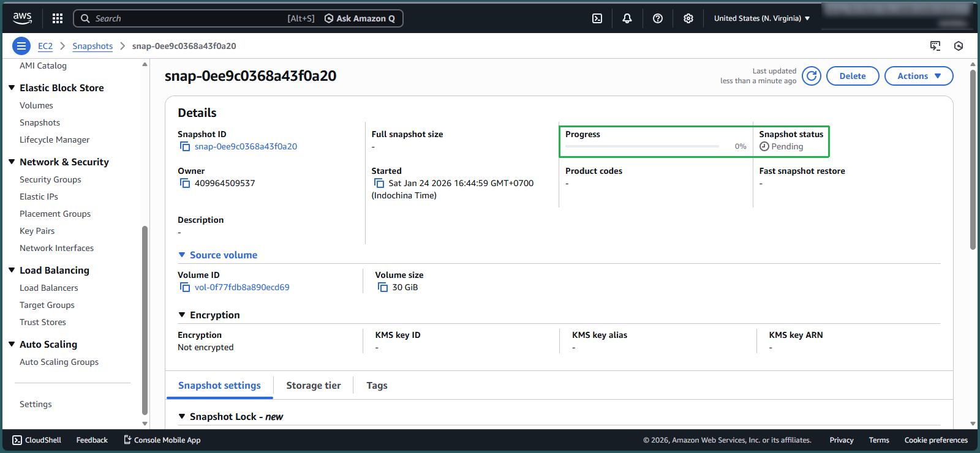The height and width of the screenshot is (453, 980).
Task: Click the CloudShell icon in the footer
Action: point(17,440)
